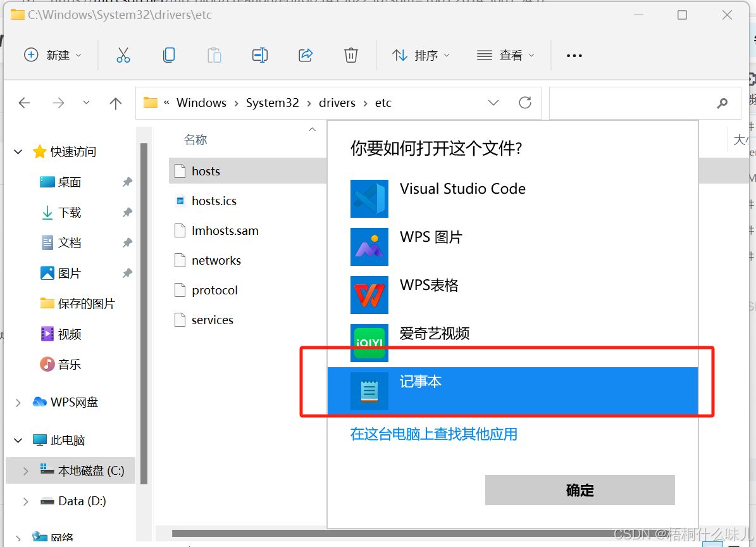Go back with the left arrow

[24, 103]
